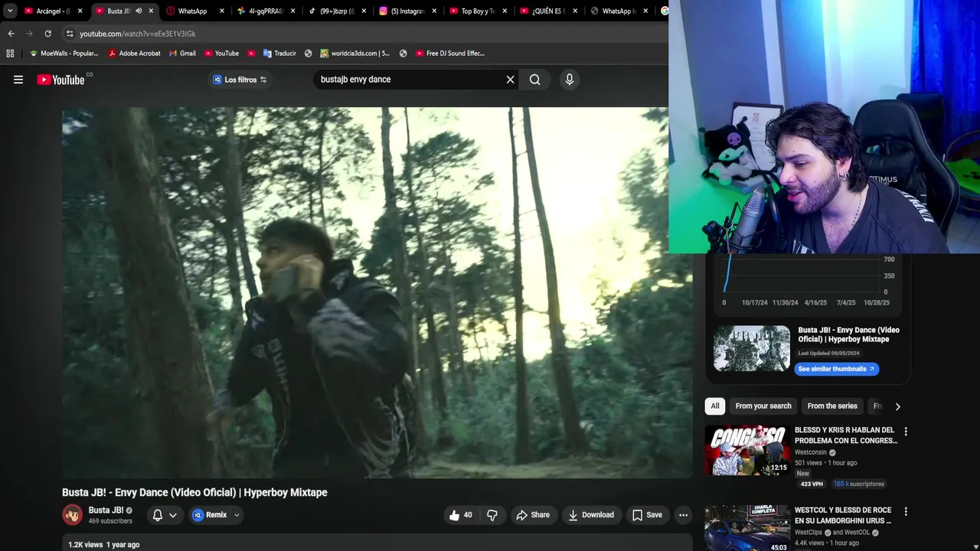Open the Traducir bookmark
The image size is (980, 551).
(279, 54)
